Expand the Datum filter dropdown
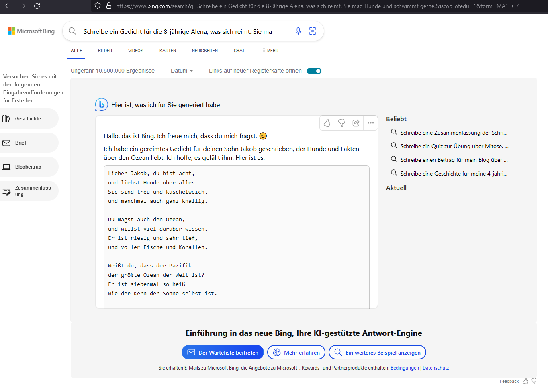The image size is (548, 392). (x=182, y=71)
